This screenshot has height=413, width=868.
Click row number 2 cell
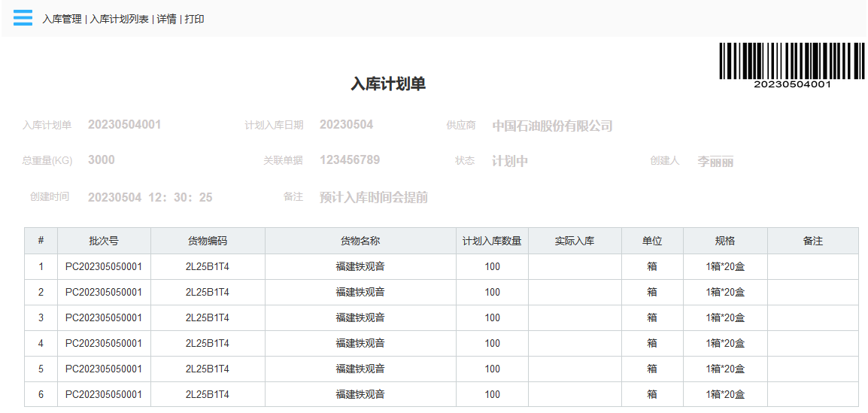point(41,293)
